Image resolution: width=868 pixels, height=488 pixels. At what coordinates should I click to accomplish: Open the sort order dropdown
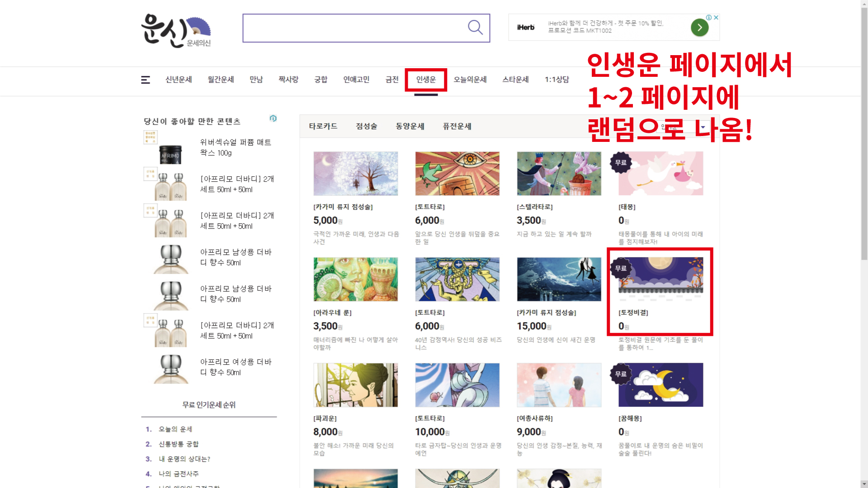(683, 127)
